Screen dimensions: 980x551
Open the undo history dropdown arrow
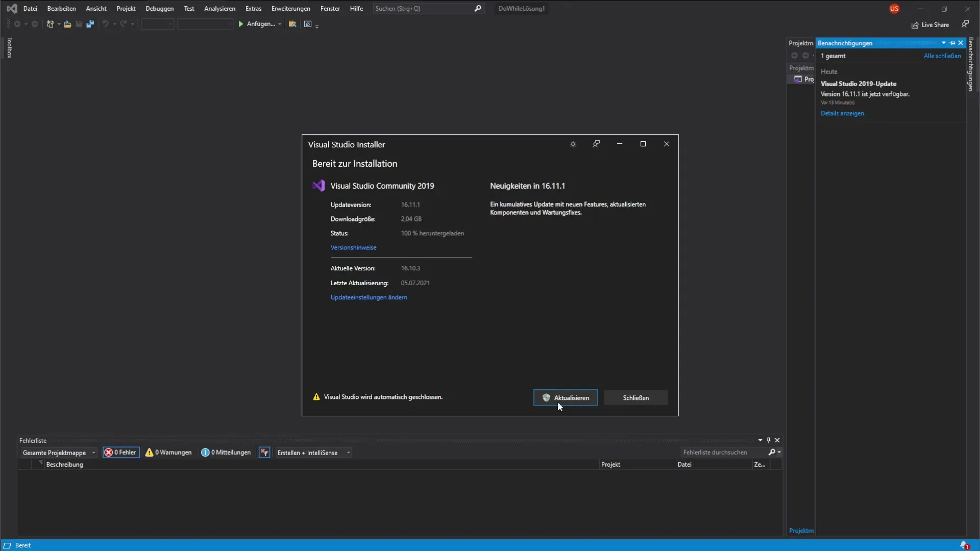tap(114, 24)
